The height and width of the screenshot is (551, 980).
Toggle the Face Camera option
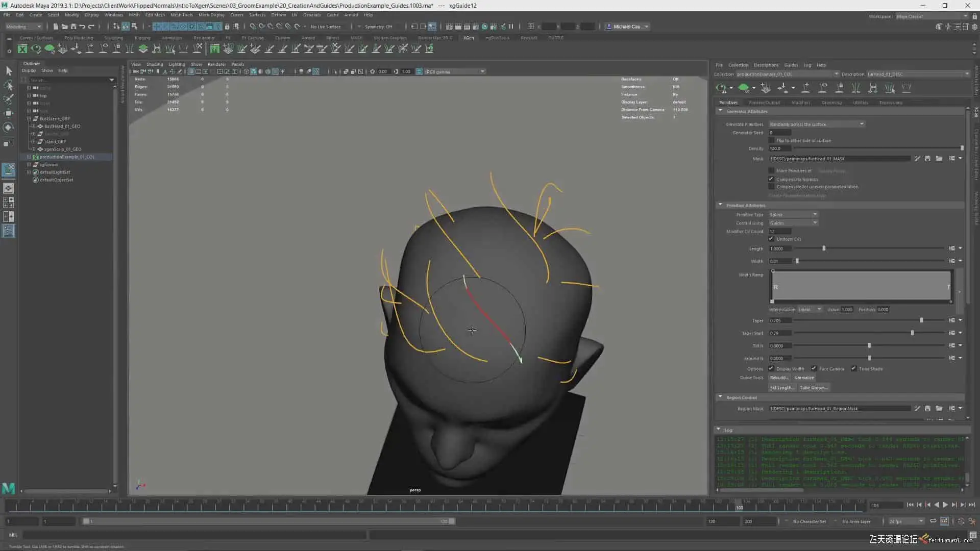(814, 368)
